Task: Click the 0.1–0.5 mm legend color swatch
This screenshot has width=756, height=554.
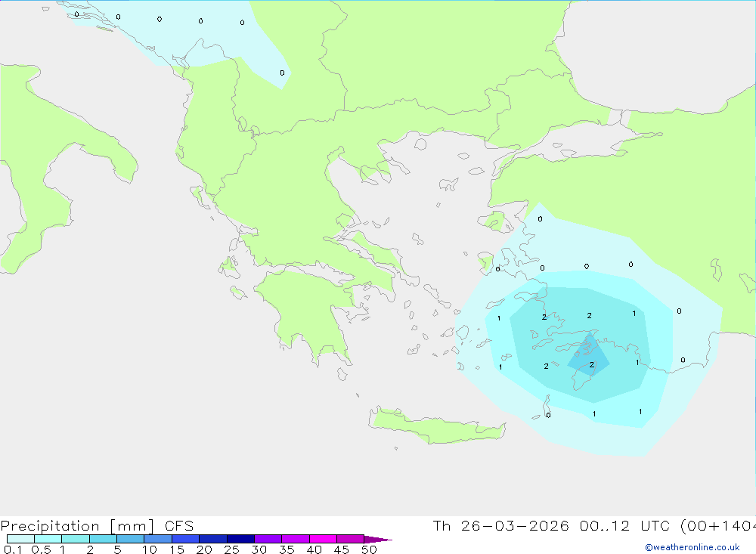Action: click(20, 539)
